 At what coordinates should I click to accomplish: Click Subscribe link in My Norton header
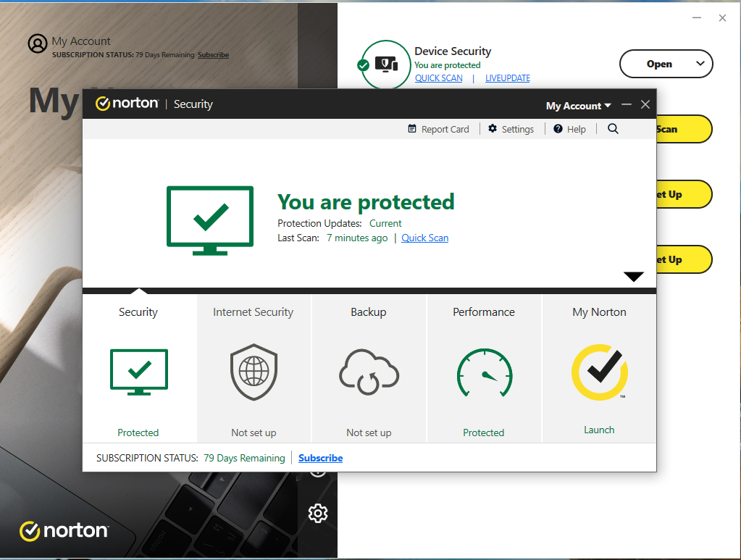213,55
